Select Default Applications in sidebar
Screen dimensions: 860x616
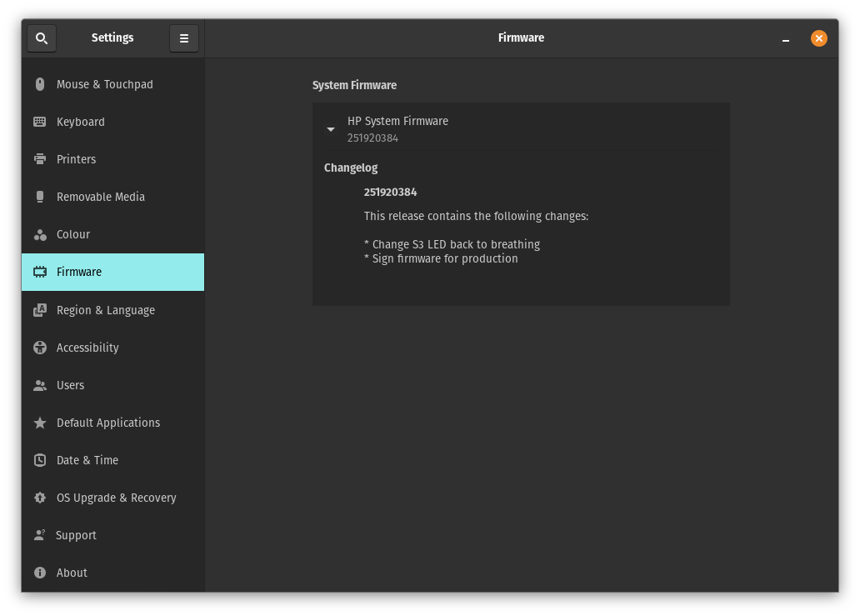pos(113,423)
